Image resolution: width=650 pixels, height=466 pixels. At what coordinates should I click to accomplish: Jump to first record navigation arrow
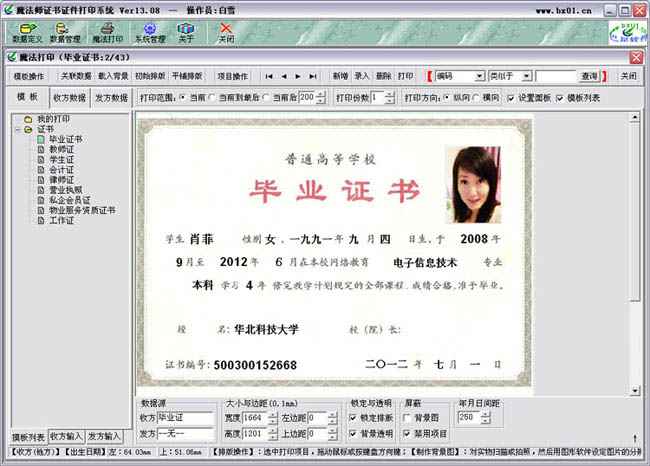click(x=268, y=76)
